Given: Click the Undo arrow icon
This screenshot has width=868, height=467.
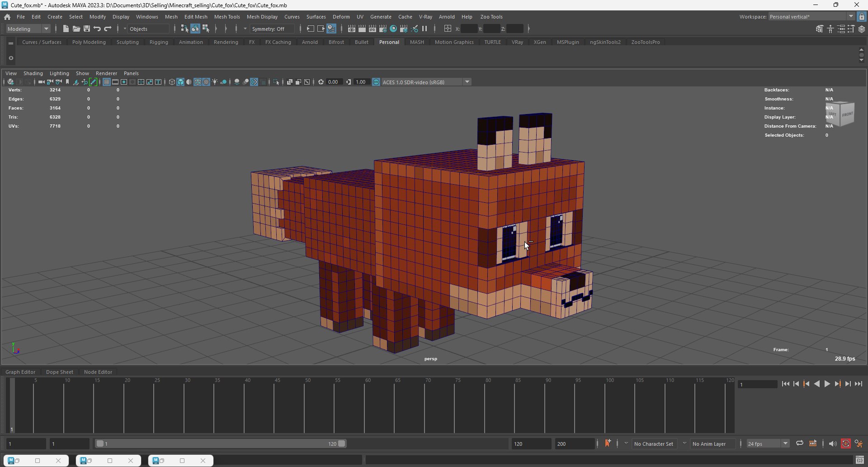Looking at the screenshot, I should (x=97, y=29).
